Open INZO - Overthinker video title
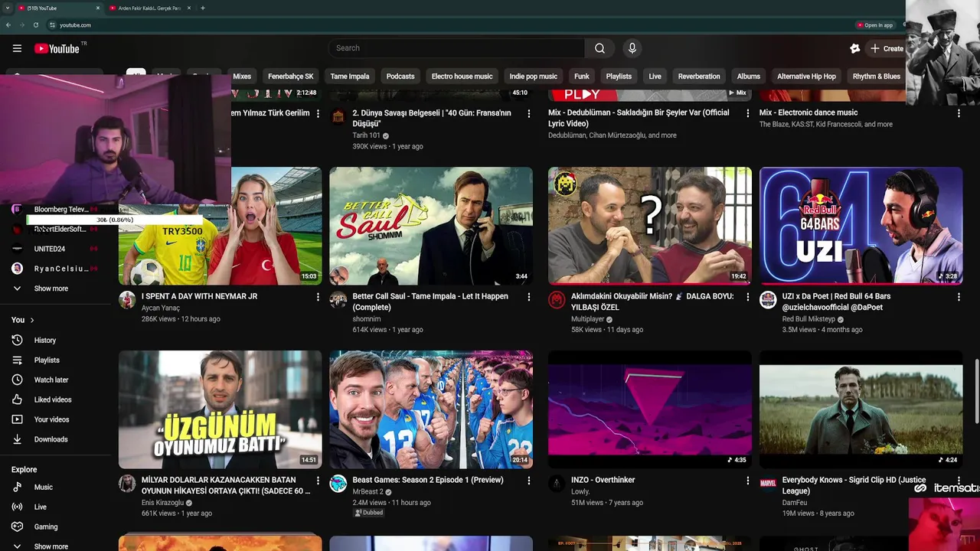980x551 pixels. [603, 480]
